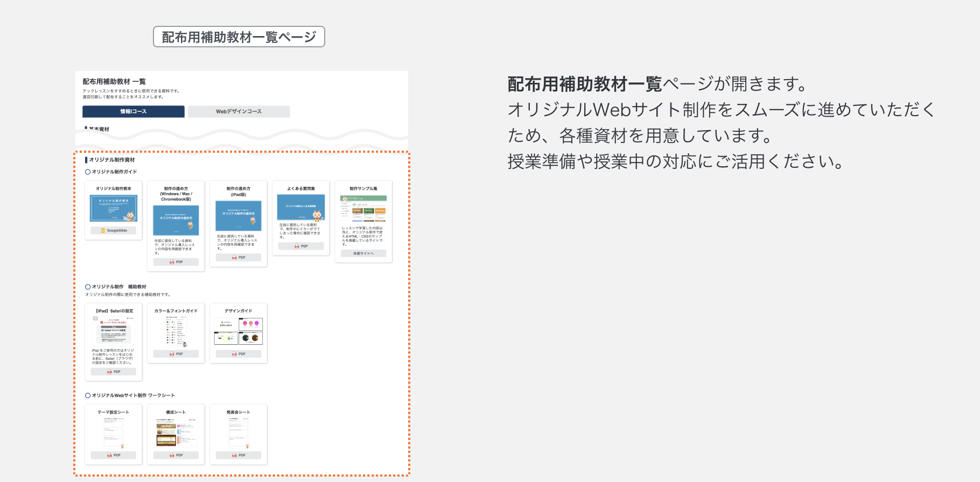Viewport: 980px width, 482px height.
Task: Click thumbnail of 制作の進め方 (iPad版)
Action: coord(239,216)
